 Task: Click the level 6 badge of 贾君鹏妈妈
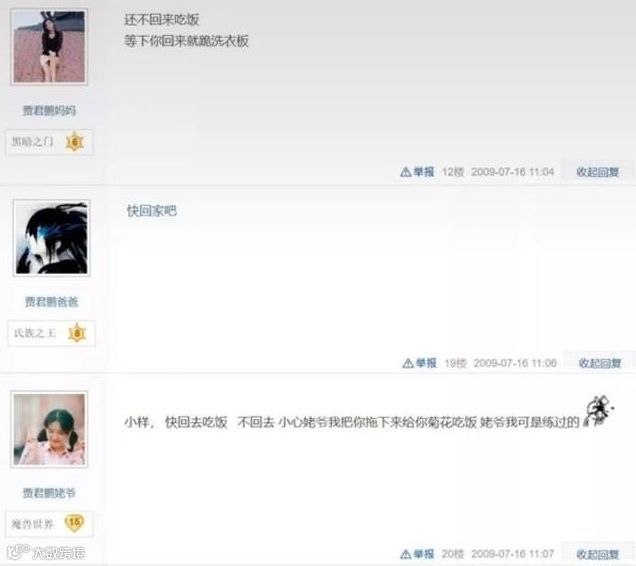[x=74, y=142]
